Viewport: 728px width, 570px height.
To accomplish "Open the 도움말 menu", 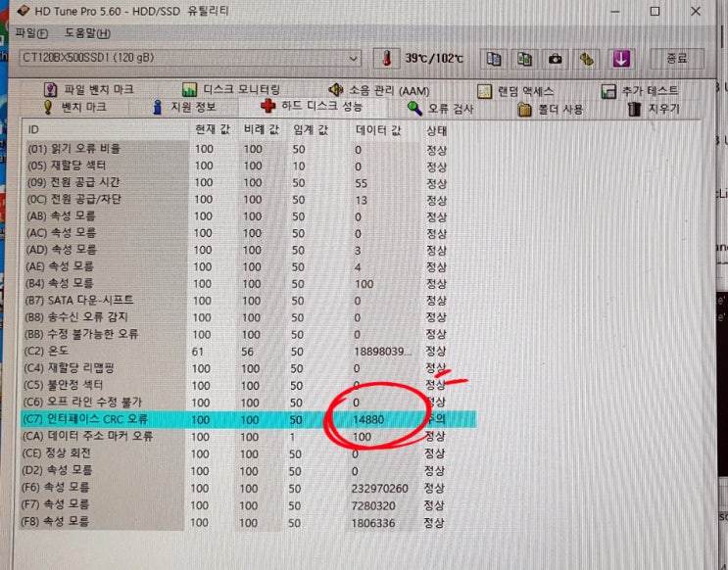I will coord(87,33).
